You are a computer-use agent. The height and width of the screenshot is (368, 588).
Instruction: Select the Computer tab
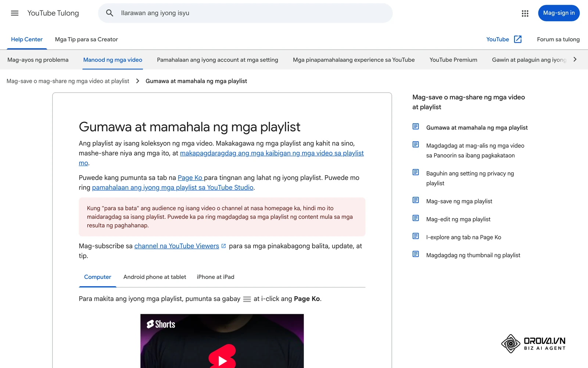tap(97, 277)
